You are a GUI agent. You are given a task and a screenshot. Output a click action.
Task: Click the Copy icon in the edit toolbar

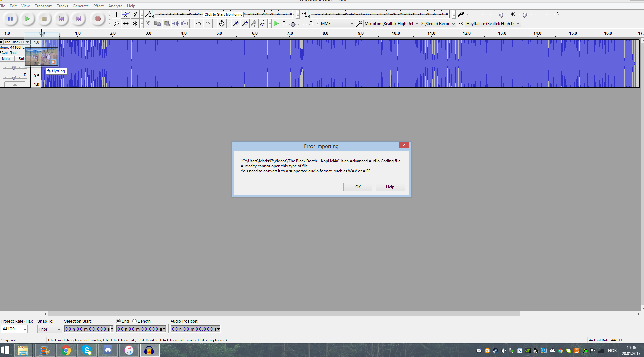[x=157, y=23]
